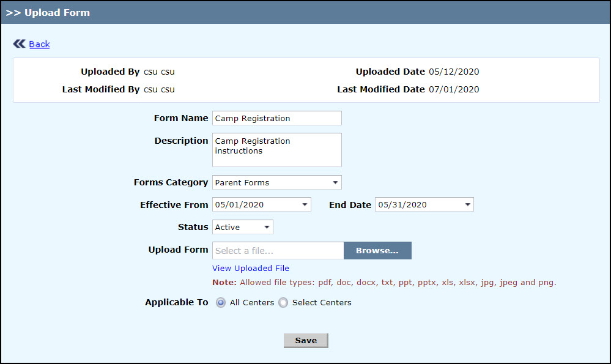
Task: Click the Uploaded By value csu csu
Action: coord(159,72)
